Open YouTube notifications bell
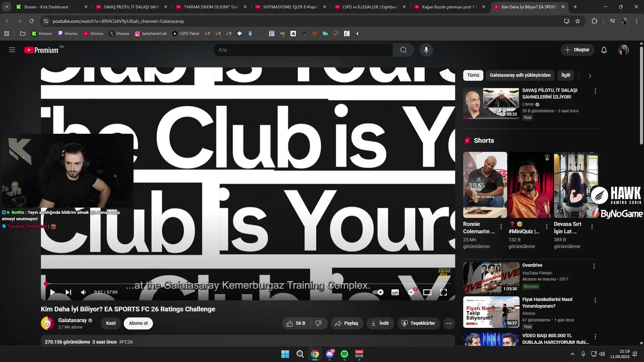 pyautogui.click(x=604, y=50)
